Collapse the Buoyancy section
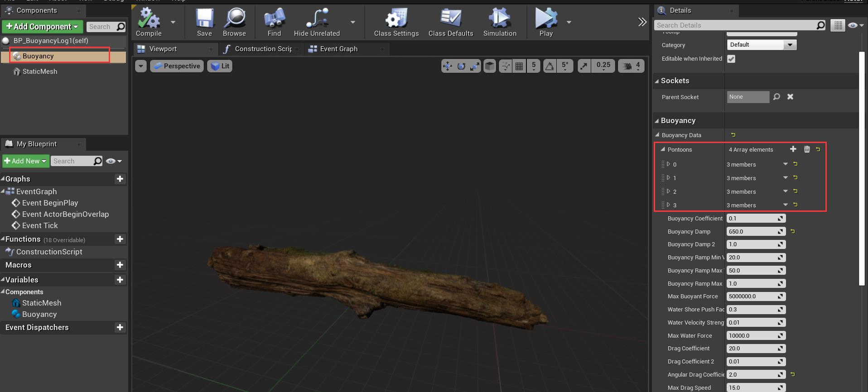 pos(657,121)
